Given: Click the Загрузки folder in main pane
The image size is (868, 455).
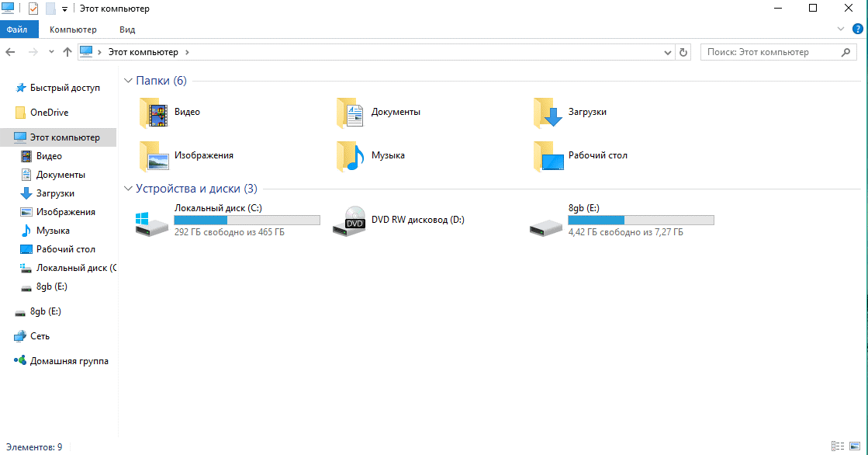Looking at the screenshot, I should [x=548, y=113].
